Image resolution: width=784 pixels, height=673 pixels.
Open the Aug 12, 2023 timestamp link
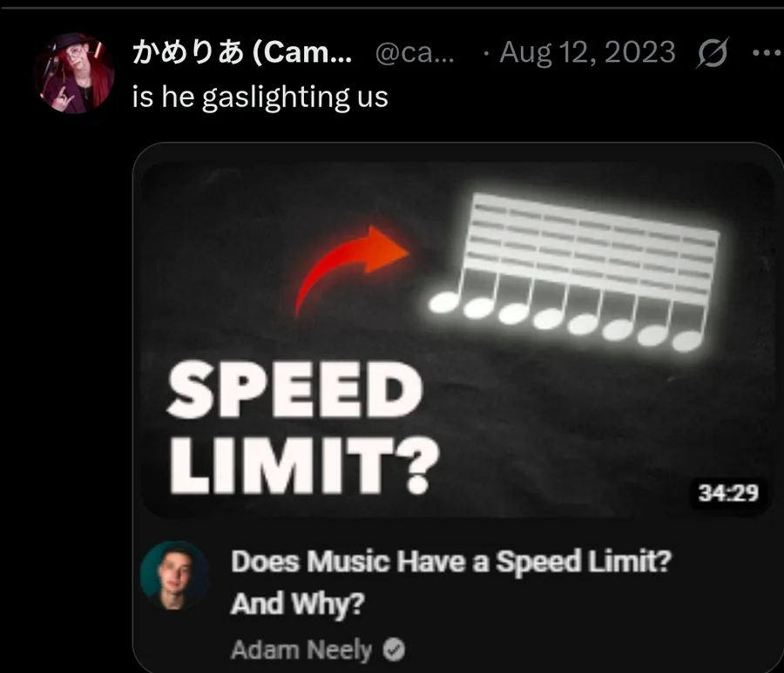click(x=587, y=52)
